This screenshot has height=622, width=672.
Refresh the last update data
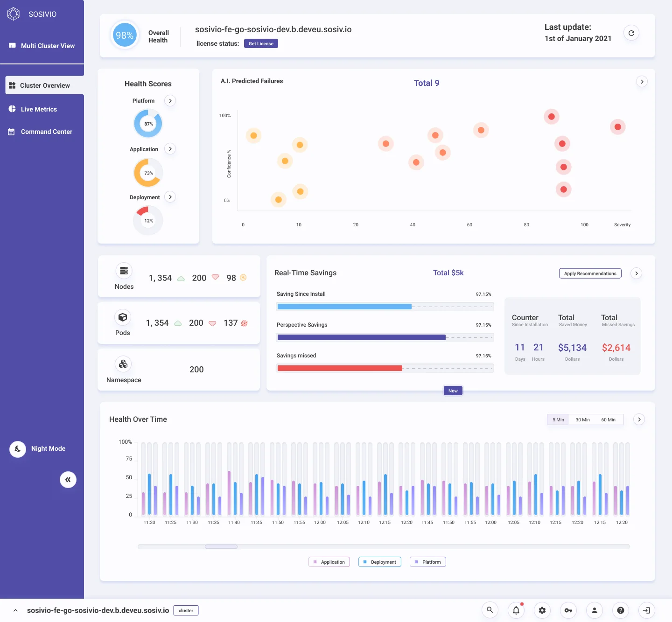click(631, 33)
